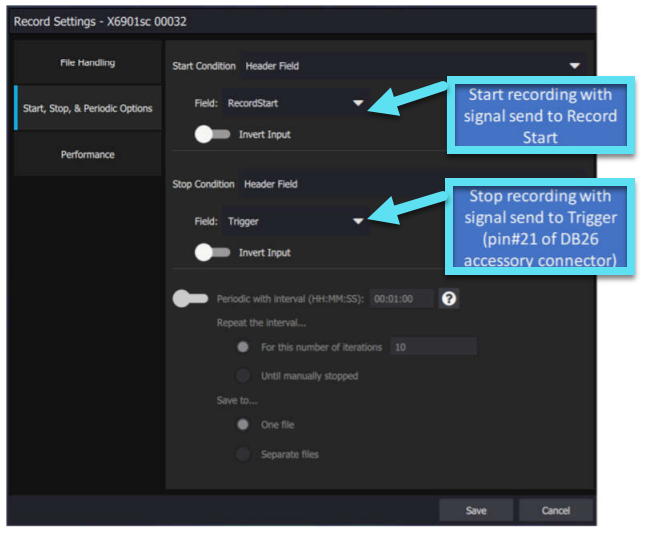Viewport: 646px width, 537px height.
Task: Select Start, Stop, & Periodic Options tab
Action: click(x=87, y=108)
